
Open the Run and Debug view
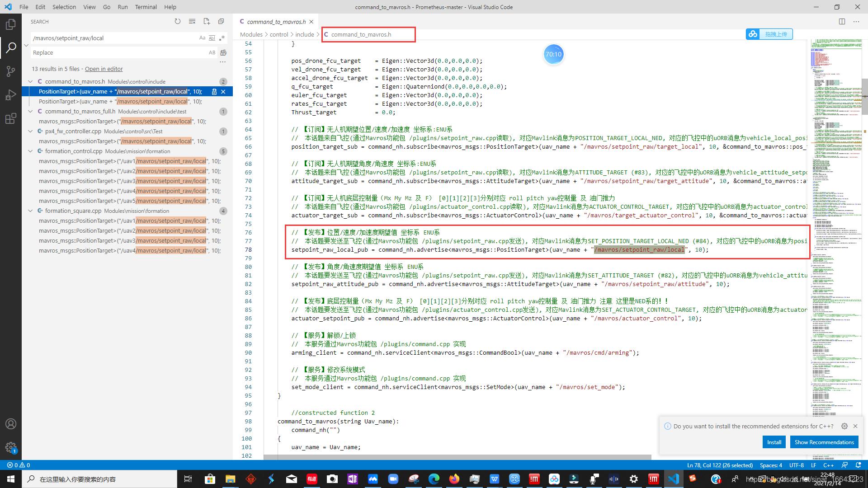point(11,94)
